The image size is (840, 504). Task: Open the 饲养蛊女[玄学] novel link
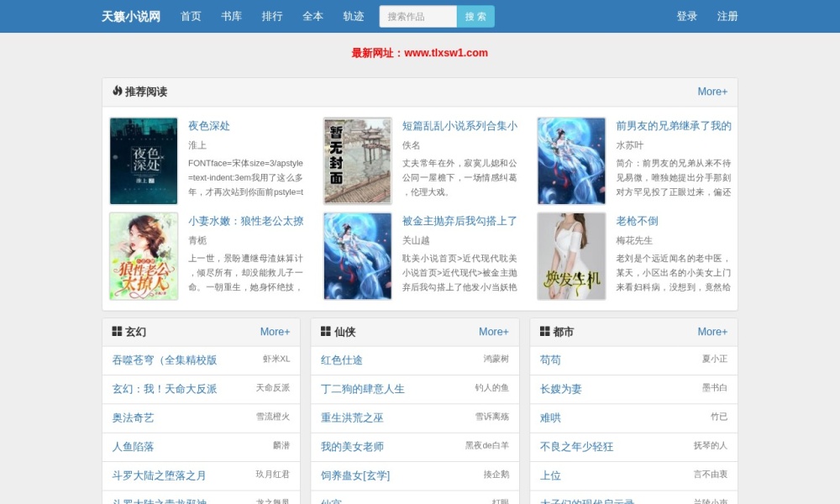click(x=355, y=475)
